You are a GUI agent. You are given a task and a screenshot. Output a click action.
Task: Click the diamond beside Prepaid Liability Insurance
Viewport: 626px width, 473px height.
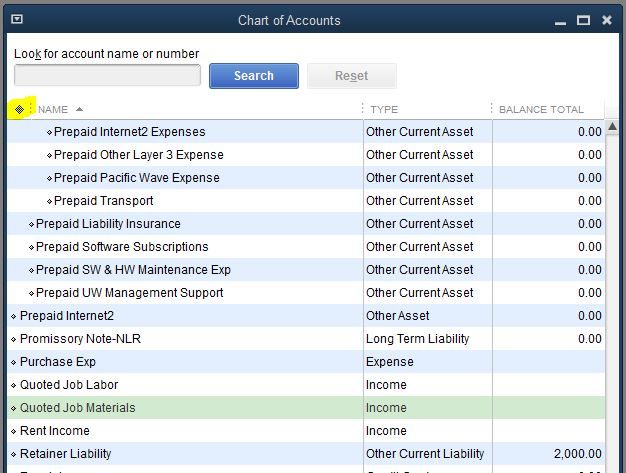coord(31,224)
